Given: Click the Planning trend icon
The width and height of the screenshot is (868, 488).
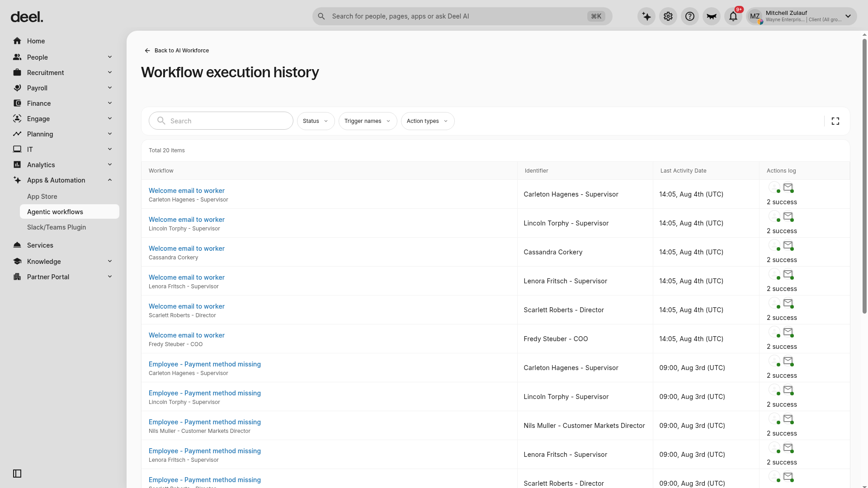Looking at the screenshot, I should [17, 134].
